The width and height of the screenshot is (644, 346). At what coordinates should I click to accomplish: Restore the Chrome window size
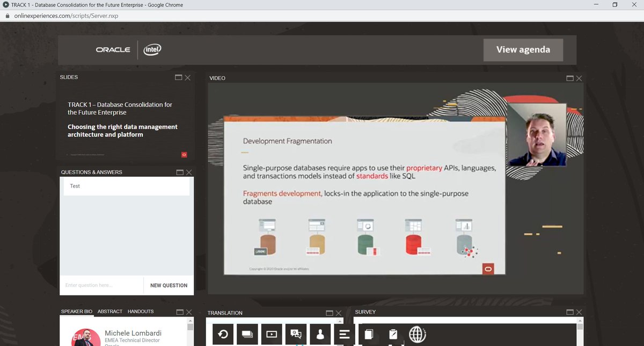coord(615,5)
